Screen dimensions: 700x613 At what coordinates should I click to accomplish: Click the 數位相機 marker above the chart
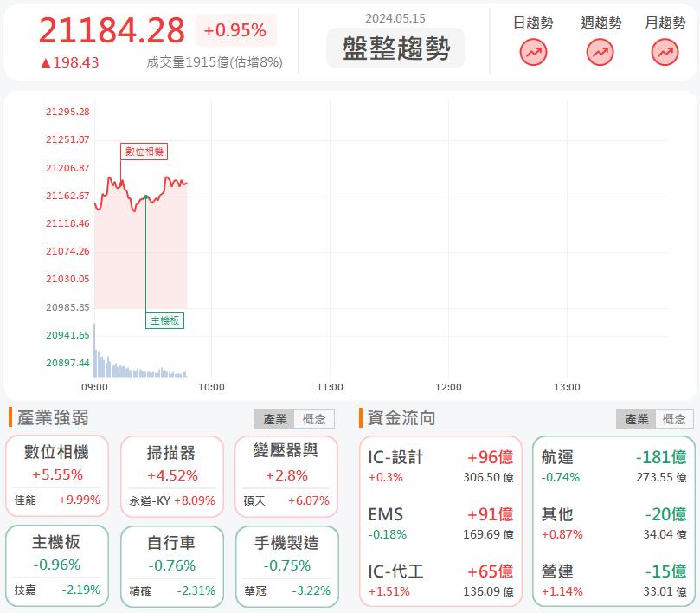pos(145,152)
